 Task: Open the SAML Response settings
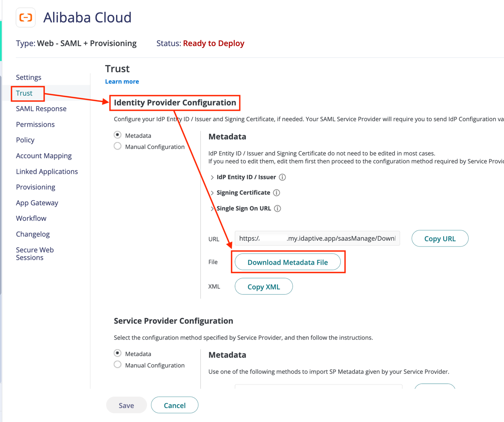pyautogui.click(x=41, y=108)
